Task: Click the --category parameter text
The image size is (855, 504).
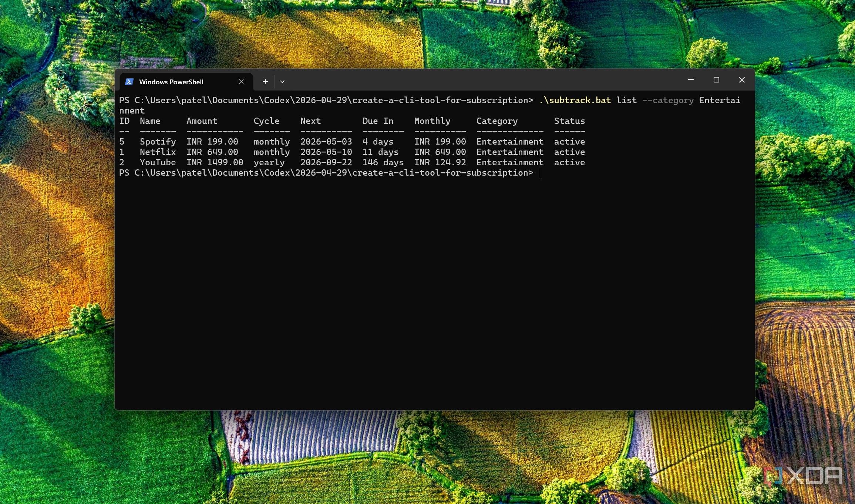Action: [668, 100]
